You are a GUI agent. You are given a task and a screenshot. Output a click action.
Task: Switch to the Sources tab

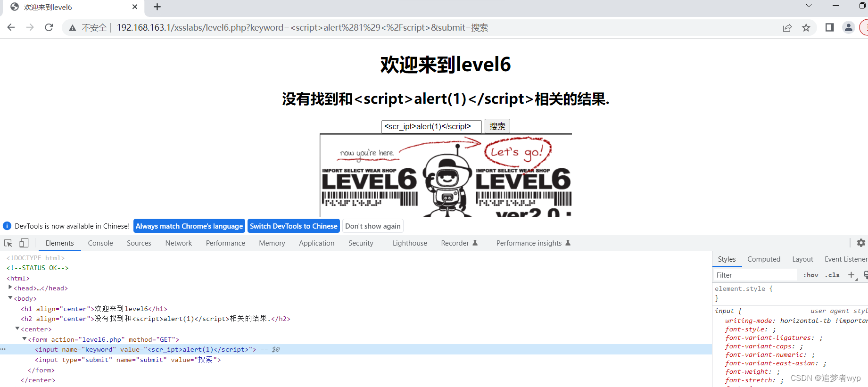pyautogui.click(x=139, y=243)
